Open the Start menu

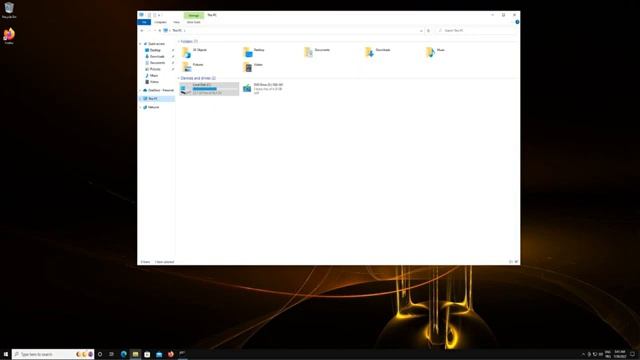click(x=6, y=354)
